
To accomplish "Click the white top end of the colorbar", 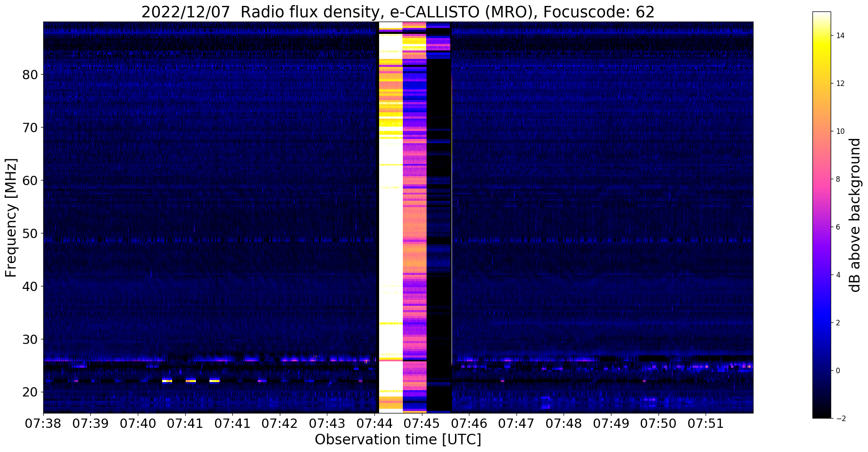I will pyautogui.click(x=821, y=15).
